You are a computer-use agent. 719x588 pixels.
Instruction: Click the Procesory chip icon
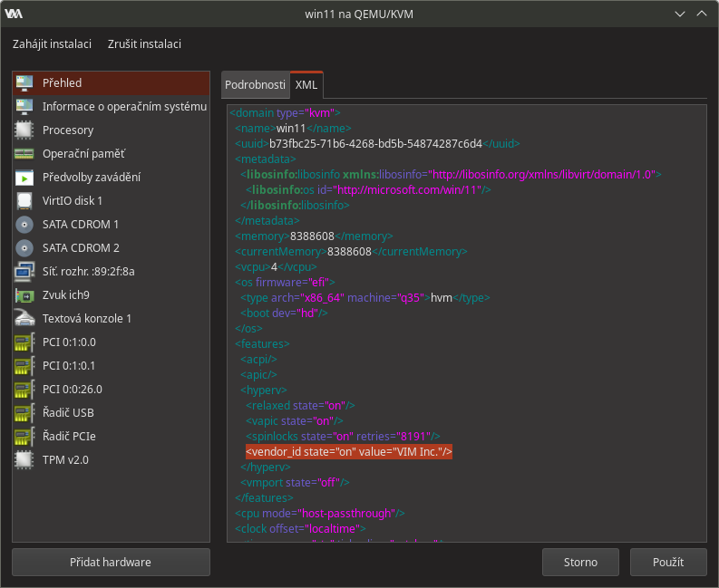tap(24, 130)
